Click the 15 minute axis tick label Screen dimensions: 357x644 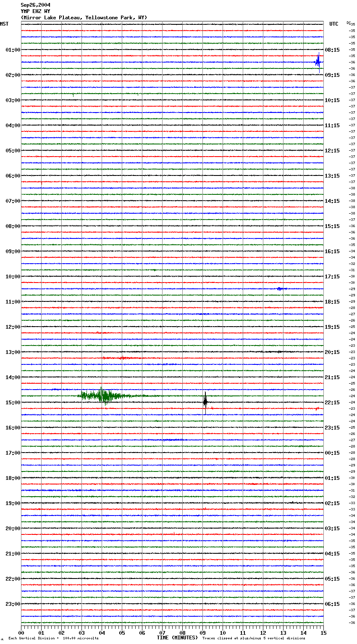323,633
